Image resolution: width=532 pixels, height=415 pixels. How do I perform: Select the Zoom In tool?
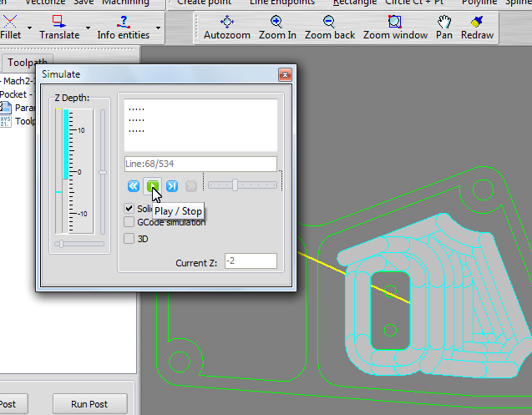(x=276, y=22)
